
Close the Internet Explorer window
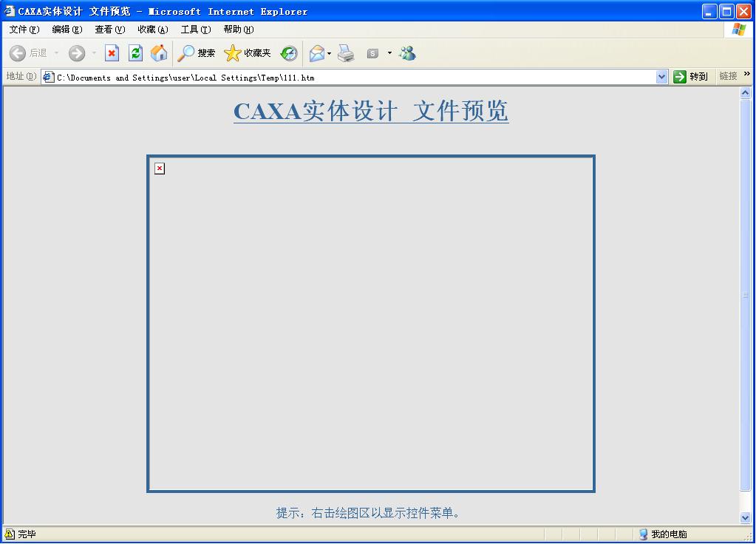click(x=743, y=11)
